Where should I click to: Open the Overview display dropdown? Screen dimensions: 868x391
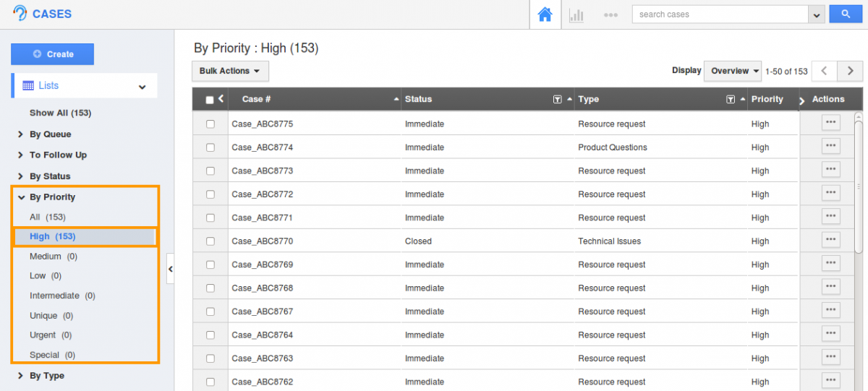click(x=733, y=71)
